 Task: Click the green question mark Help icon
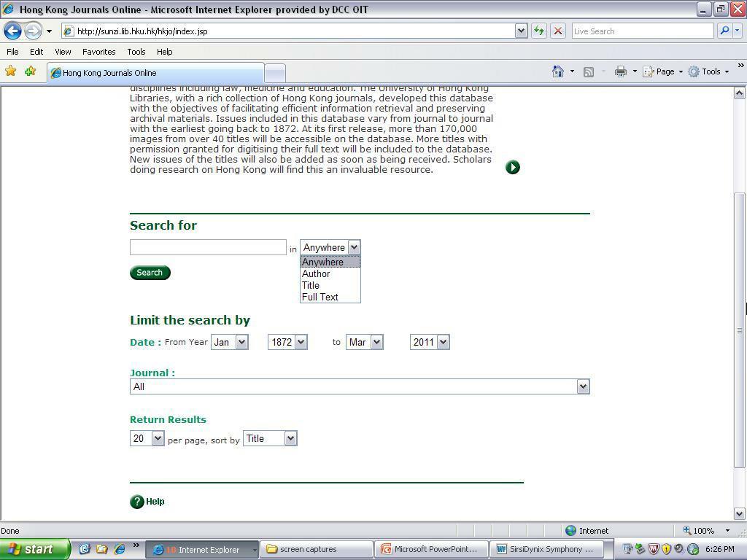(136, 502)
